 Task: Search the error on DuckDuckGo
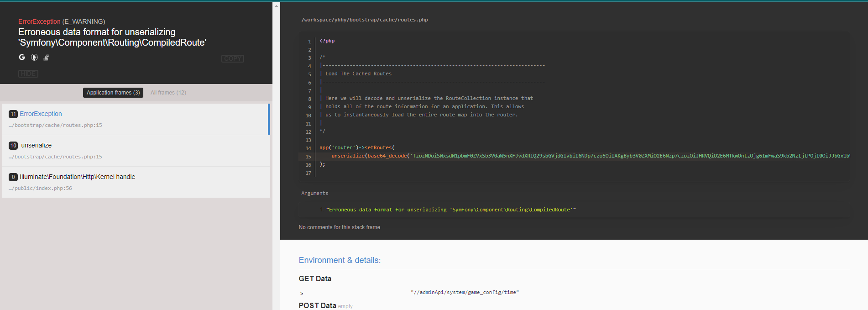34,57
